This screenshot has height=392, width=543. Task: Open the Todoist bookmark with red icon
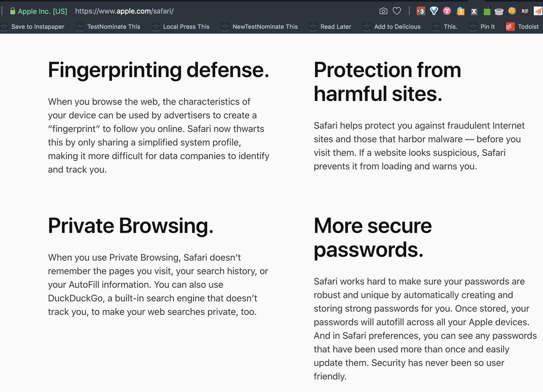(x=522, y=27)
